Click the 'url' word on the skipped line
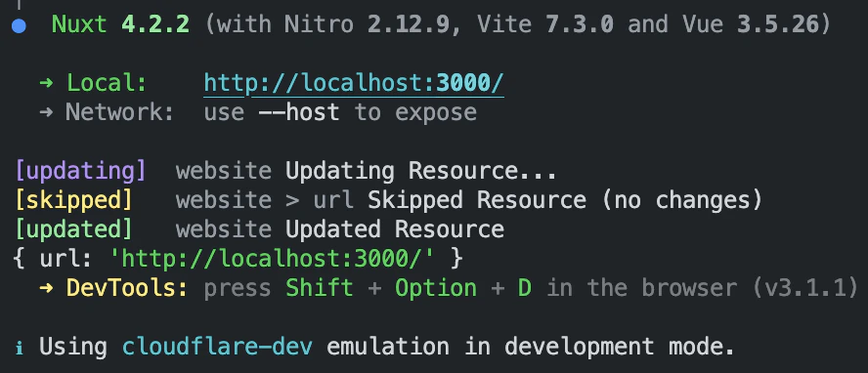Screen dimensions: 868x373 coord(333,200)
